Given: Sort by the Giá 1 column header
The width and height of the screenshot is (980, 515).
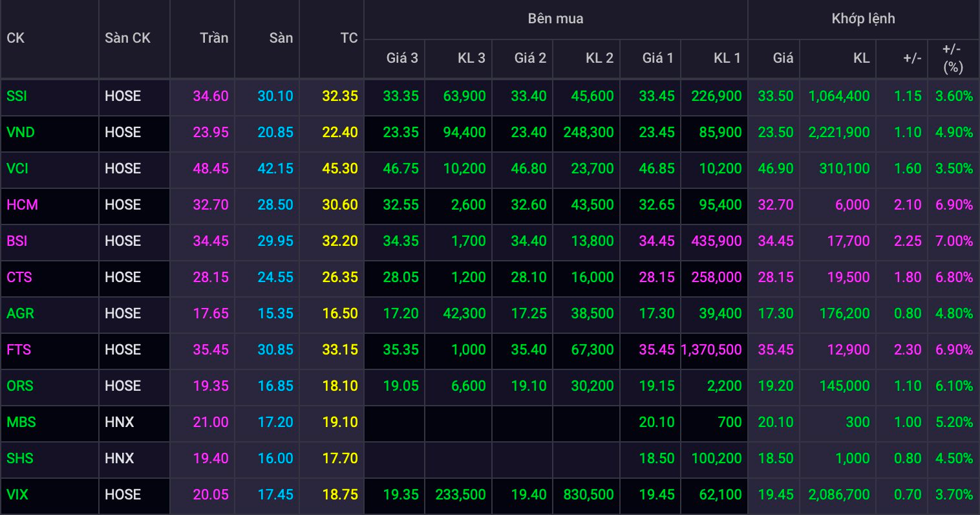Looking at the screenshot, I should (x=658, y=58).
